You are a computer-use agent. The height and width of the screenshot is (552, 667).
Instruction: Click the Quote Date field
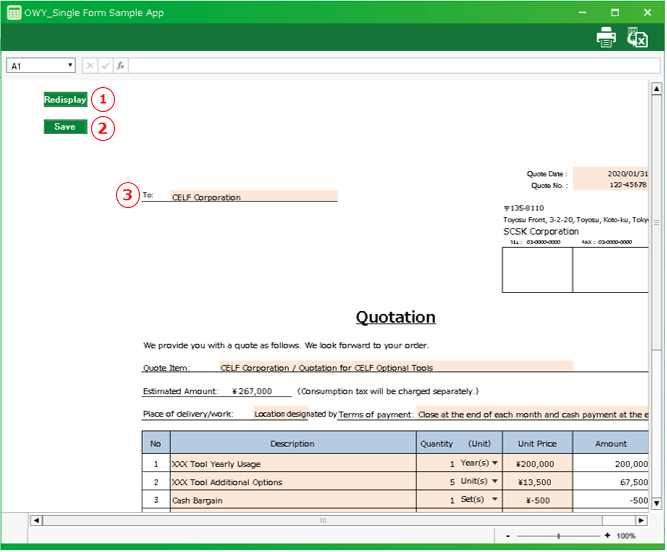[x=611, y=173]
